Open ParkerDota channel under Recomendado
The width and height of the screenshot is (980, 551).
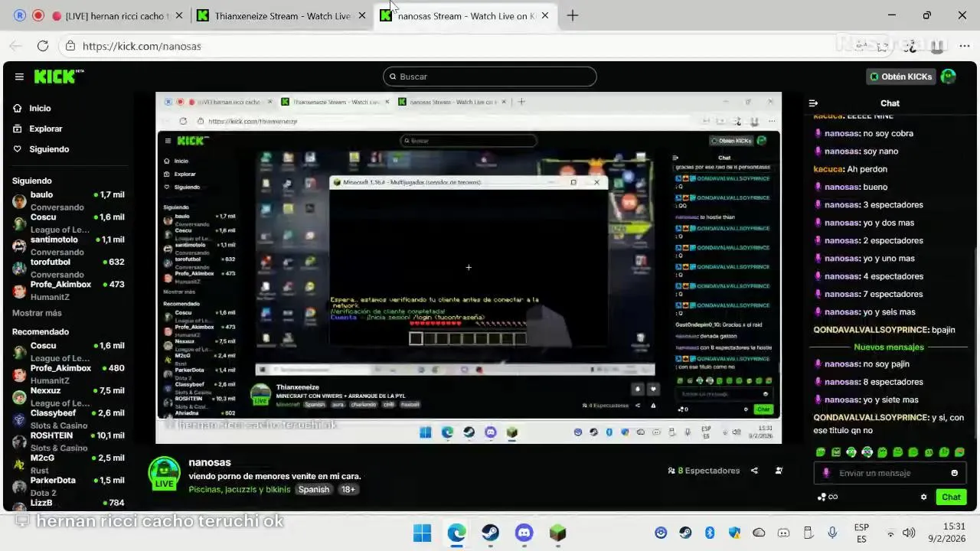tap(67, 484)
